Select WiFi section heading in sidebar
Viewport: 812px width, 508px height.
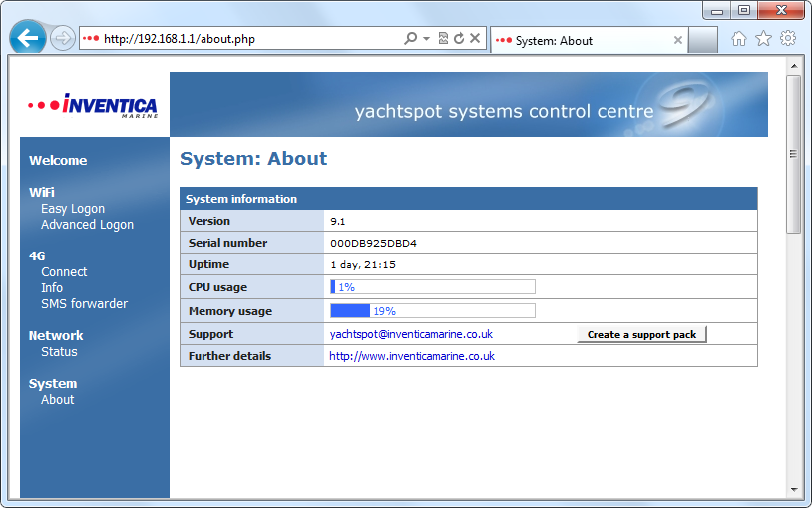click(42, 192)
